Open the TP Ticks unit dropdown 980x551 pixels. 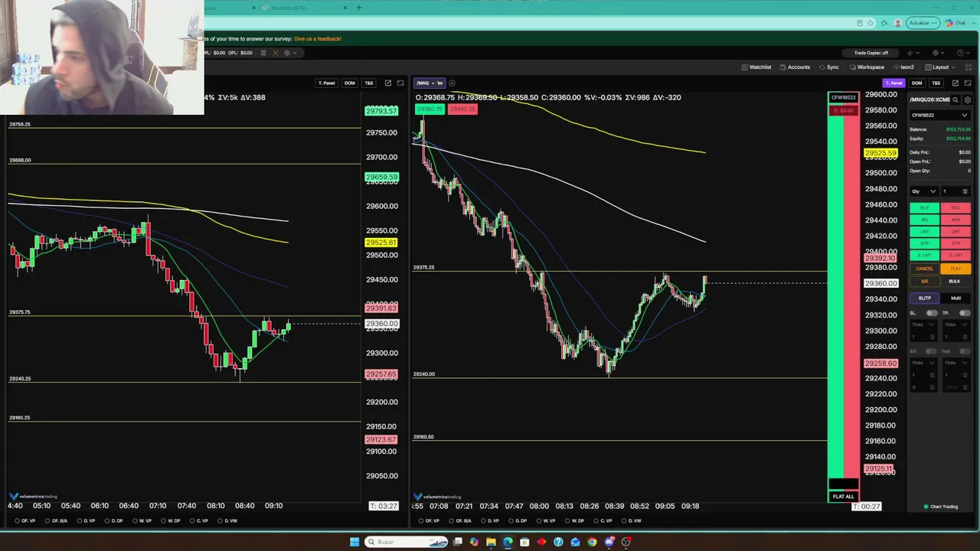[x=956, y=324]
